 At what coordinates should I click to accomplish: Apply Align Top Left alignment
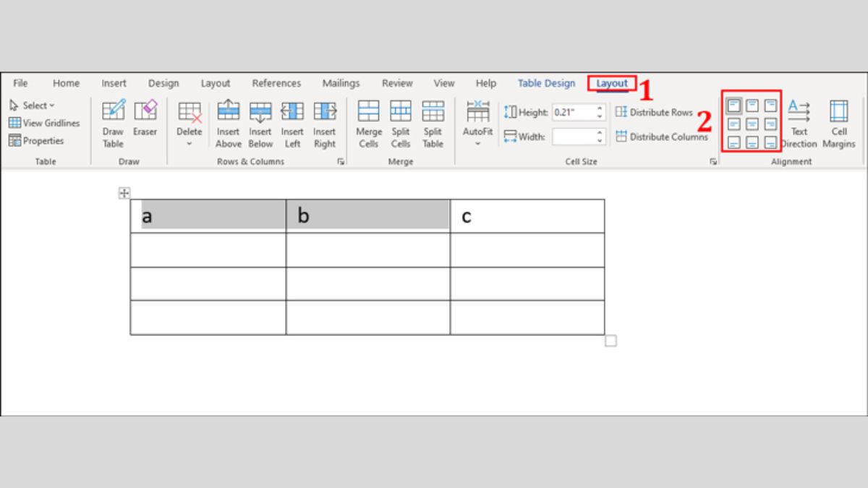pyautogui.click(x=734, y=106)
